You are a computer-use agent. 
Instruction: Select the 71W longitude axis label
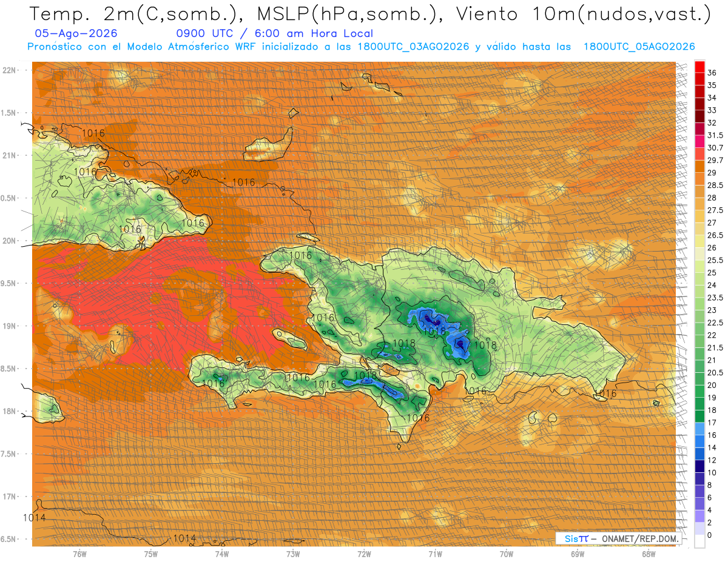435,554
